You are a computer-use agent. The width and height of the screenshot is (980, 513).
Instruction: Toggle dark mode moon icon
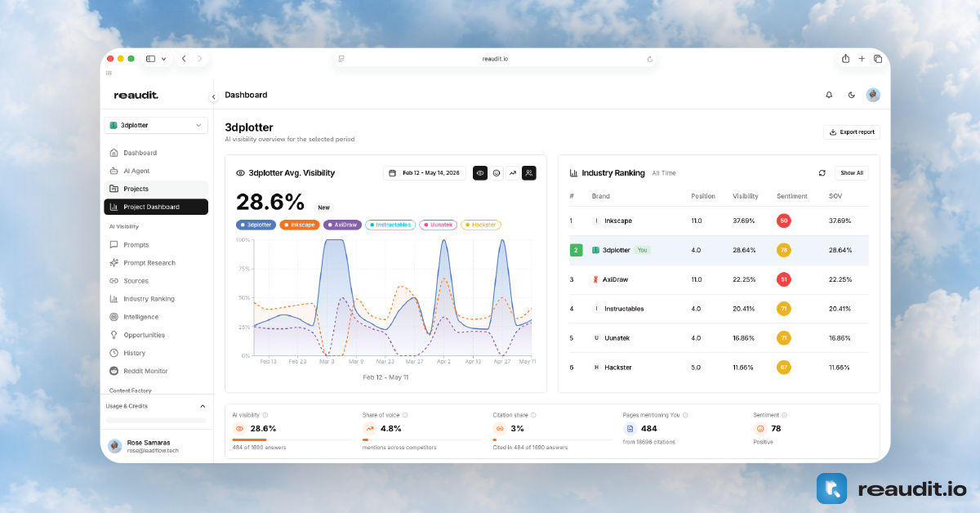coord(852,95)
